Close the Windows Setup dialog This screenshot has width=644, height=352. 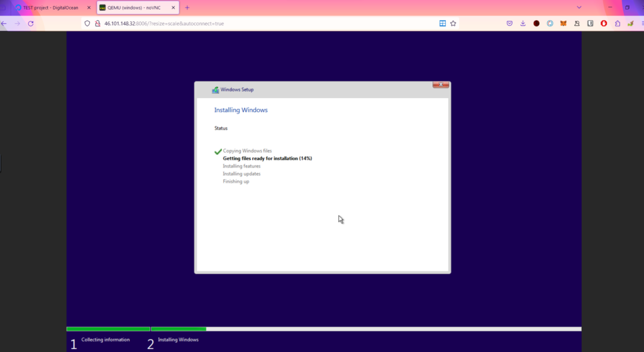pos(441,84)
